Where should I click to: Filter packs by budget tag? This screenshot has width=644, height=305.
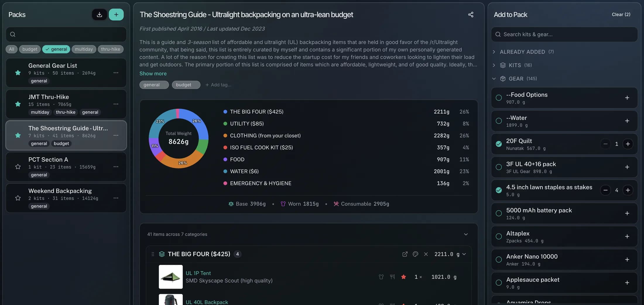pos(30,49)
